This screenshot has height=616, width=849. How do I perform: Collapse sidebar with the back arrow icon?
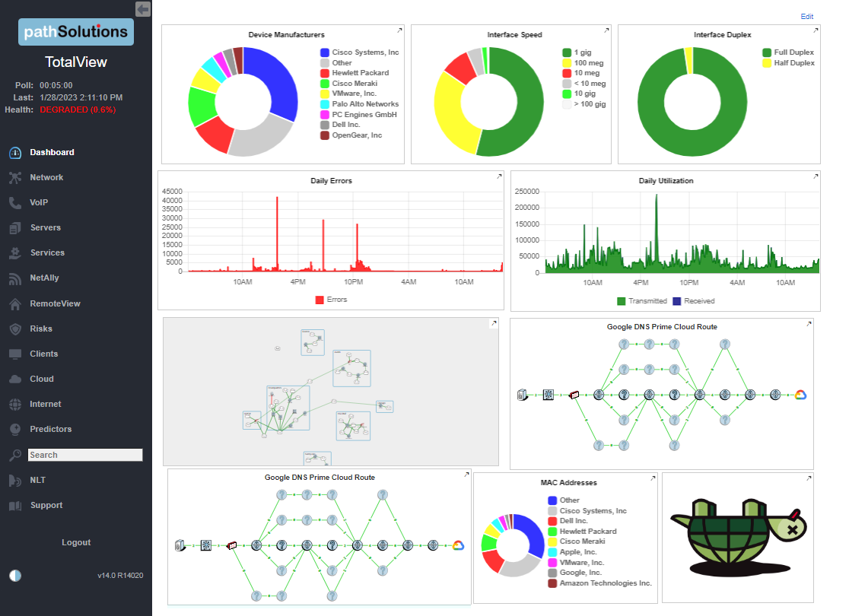tap(143, 9)
